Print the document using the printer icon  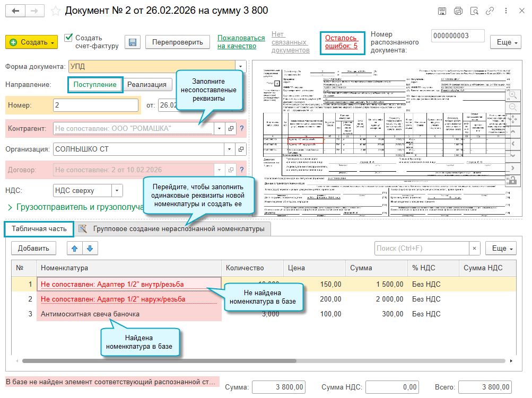click(458, 11)
